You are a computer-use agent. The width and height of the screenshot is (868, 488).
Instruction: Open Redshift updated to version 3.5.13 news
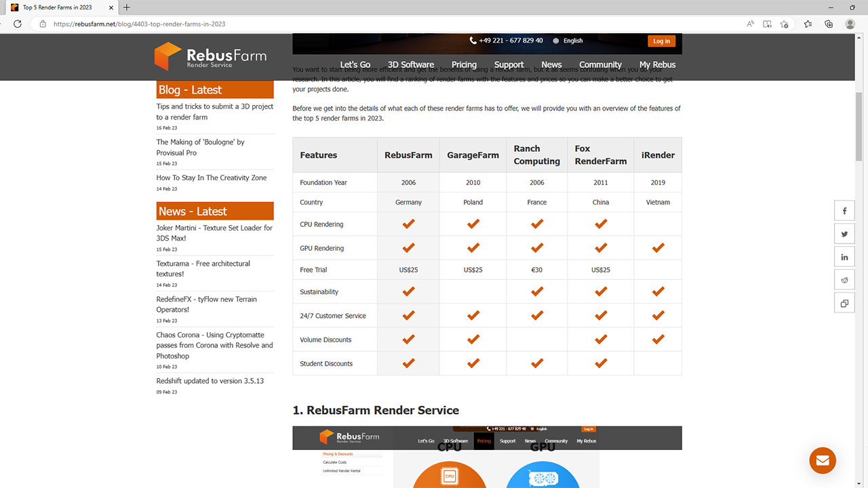tap(210, 381)
